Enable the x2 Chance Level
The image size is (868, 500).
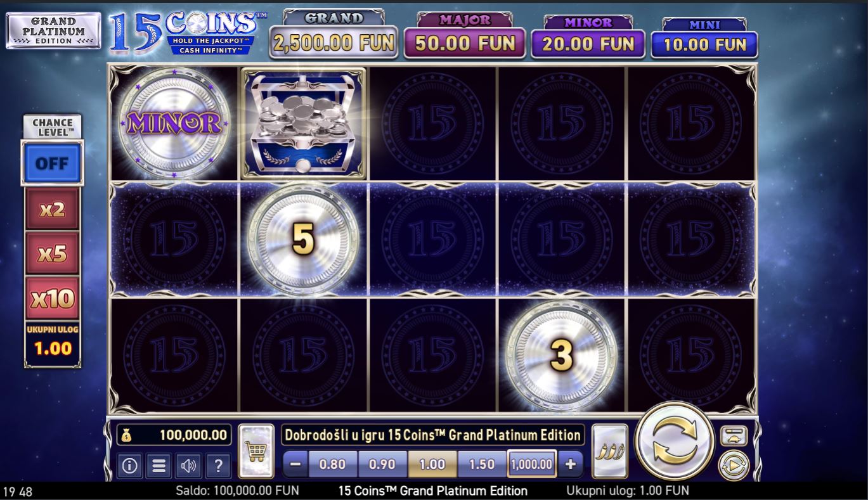coord(52,209)
